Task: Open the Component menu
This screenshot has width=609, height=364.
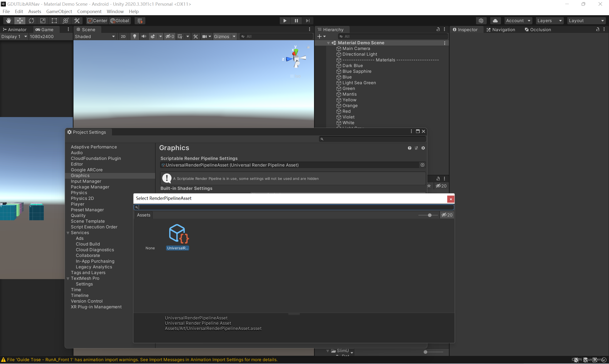Action: pyautogui.click(x=89, y=11)
